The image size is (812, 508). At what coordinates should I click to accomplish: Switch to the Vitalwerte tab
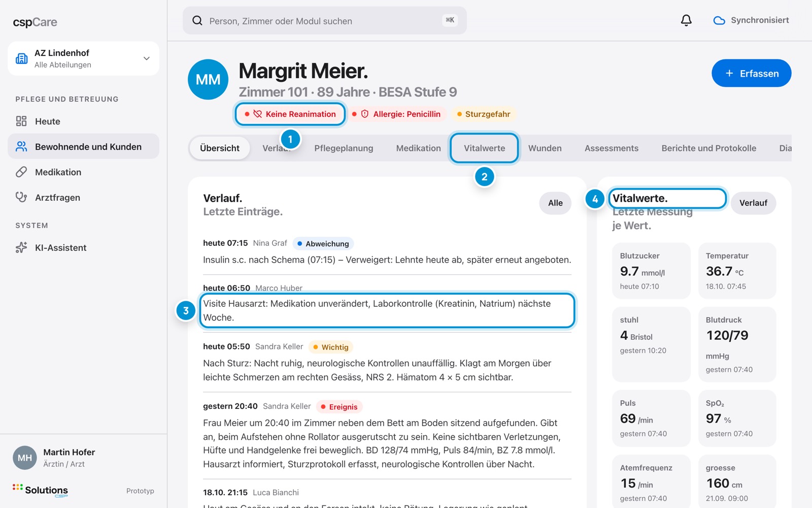point(484,148)
